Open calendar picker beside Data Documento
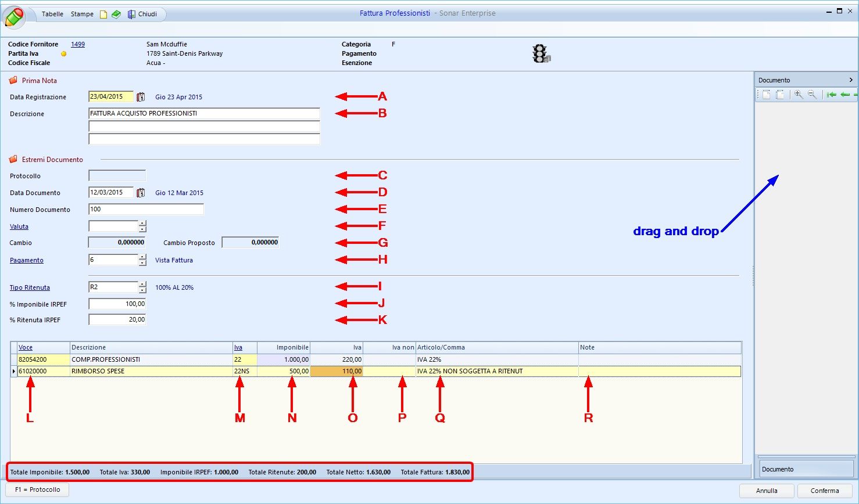 (x=141, y=193)
